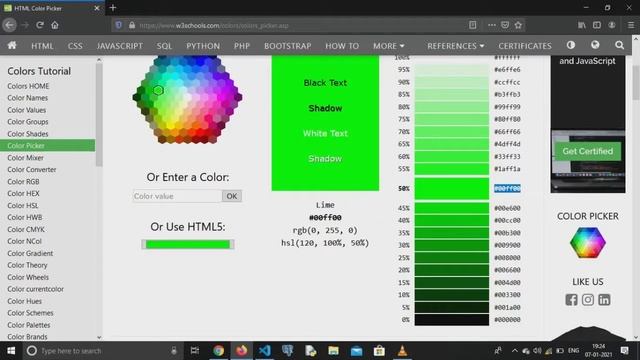The height and width of the screenshot is (360, 640).
Task: Open the Firefox hamburger menu
Action: click(x=631, y=25)
